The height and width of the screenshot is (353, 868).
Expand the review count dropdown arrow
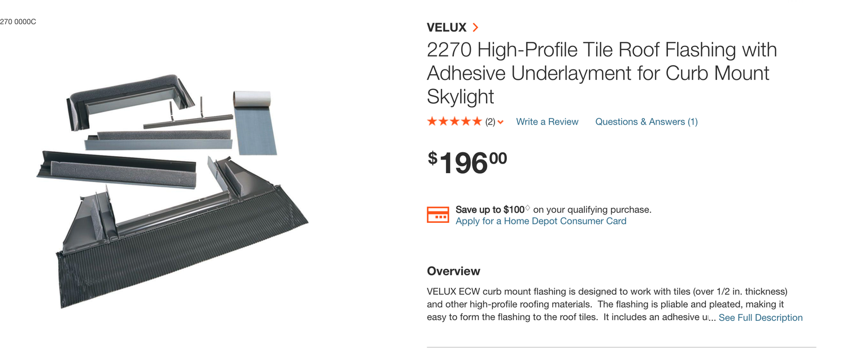(501, 122)
